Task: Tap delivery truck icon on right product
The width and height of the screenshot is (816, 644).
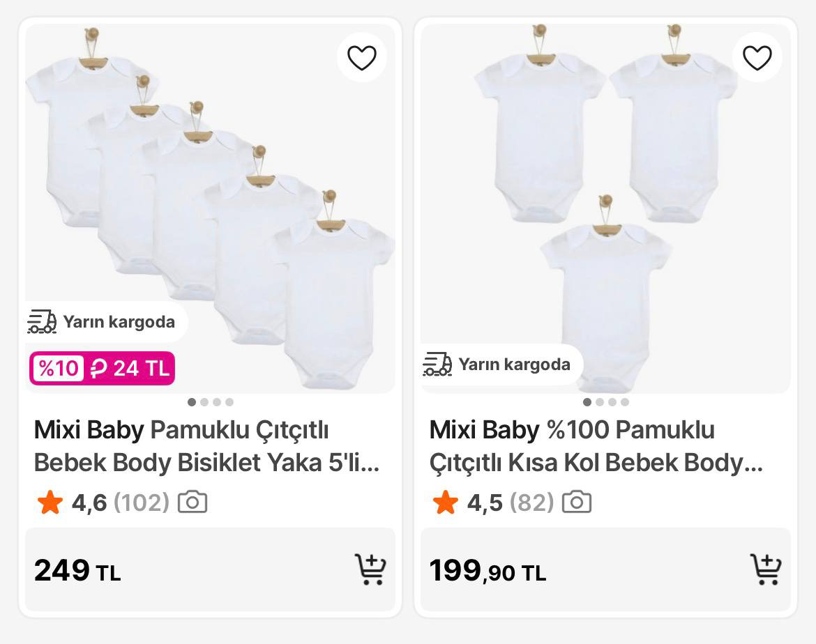Action: pyautogui.click(x=437, y=364)
